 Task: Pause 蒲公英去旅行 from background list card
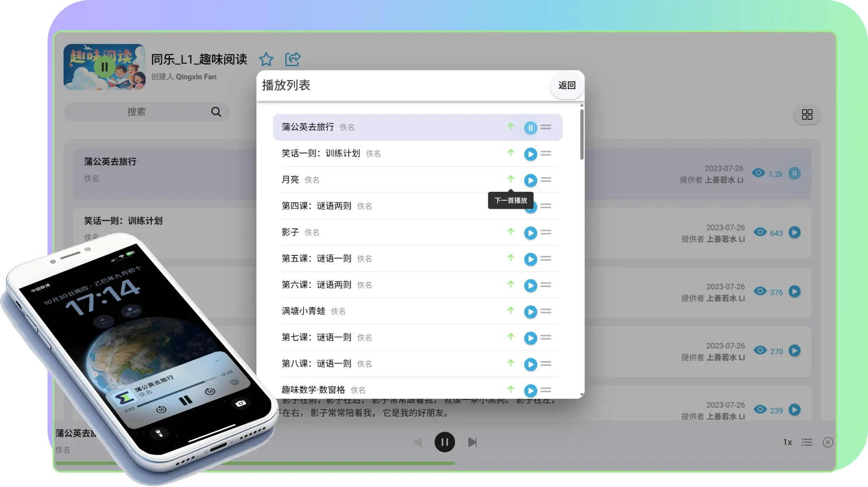click(795, 173)
